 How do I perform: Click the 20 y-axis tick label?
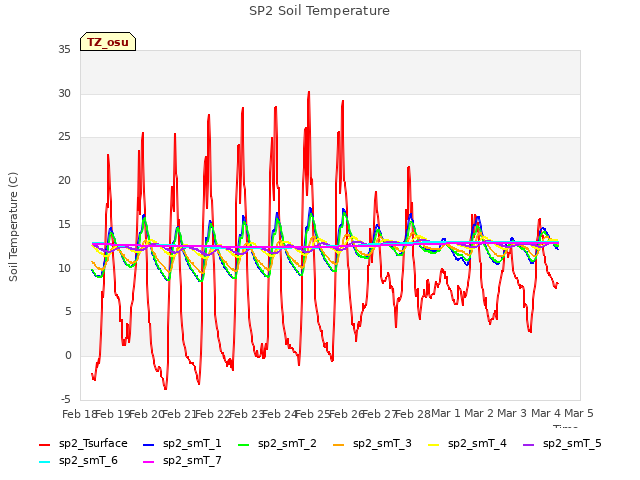pyautogui.click(x=64, y=180)
